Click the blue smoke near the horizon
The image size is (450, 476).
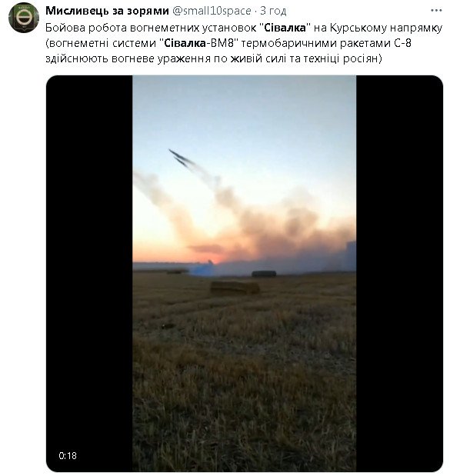click(202, 269)
